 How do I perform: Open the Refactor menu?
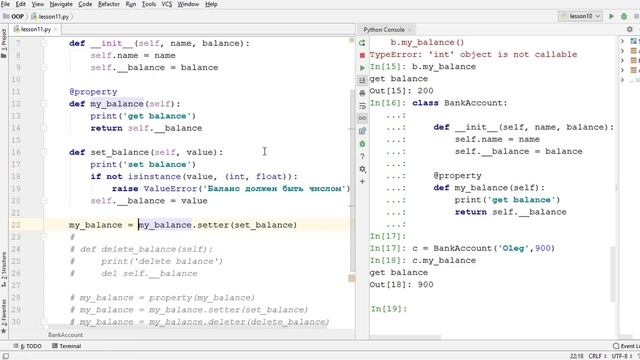click(x=109, y=4)
